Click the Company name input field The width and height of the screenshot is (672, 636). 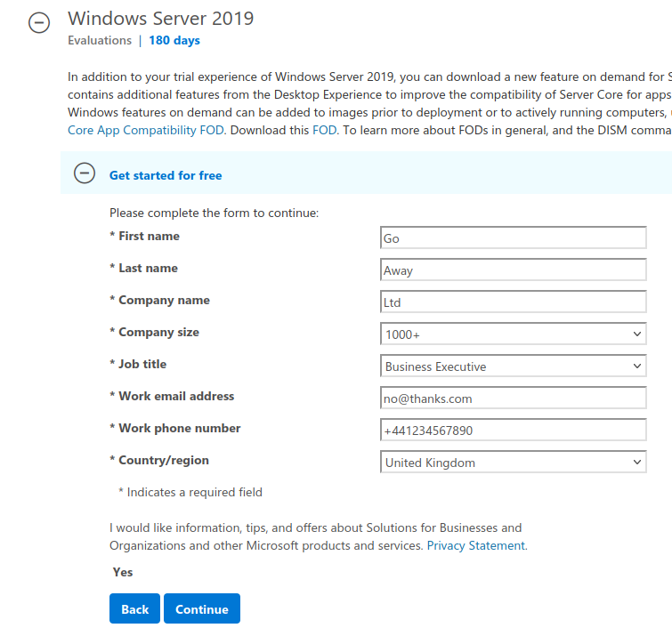[513, 302]
